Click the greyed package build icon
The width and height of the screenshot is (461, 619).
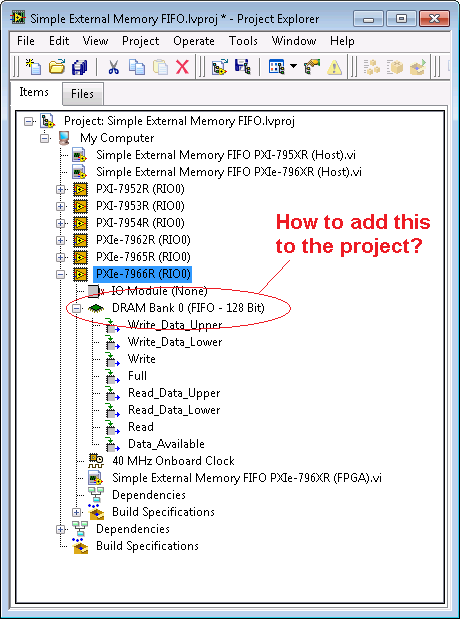click(395, 67)
